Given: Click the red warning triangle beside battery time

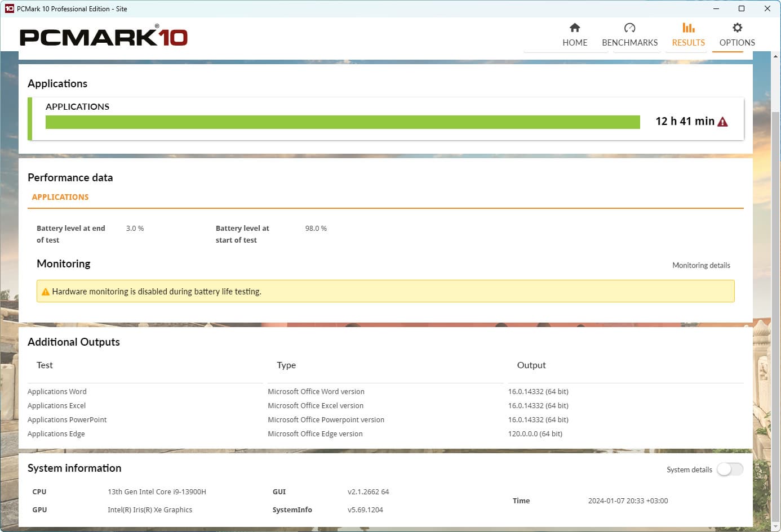Looking at the screenshot, I should 723,122.
